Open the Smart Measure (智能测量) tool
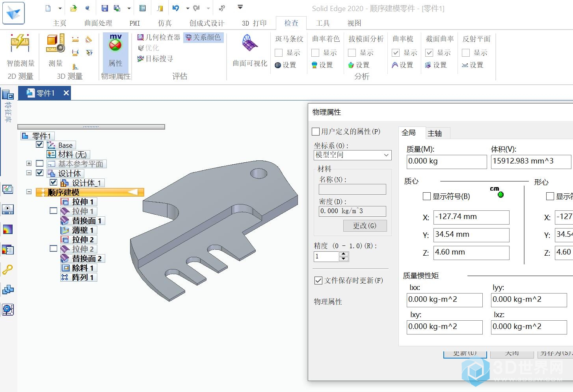 click(20, 51)
